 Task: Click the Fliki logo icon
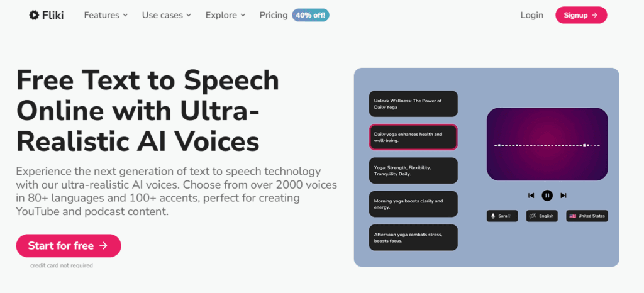(x=34, y=15)
